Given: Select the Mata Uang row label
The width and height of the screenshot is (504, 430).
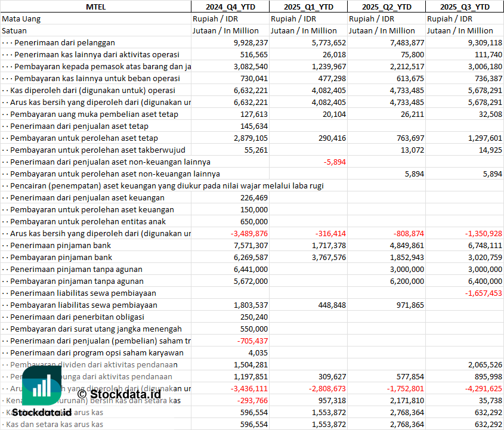Looking at the screenshot, I should coord(21,18).
